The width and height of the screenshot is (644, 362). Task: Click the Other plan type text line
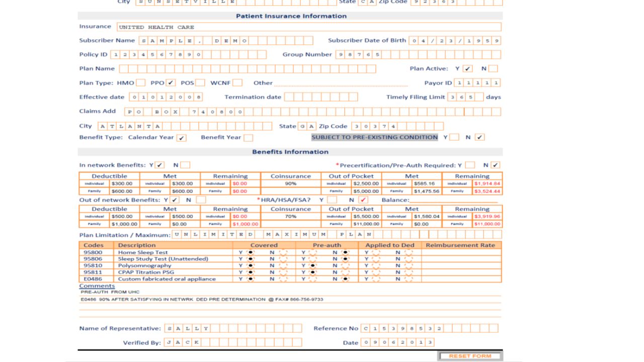coord(341,83)
